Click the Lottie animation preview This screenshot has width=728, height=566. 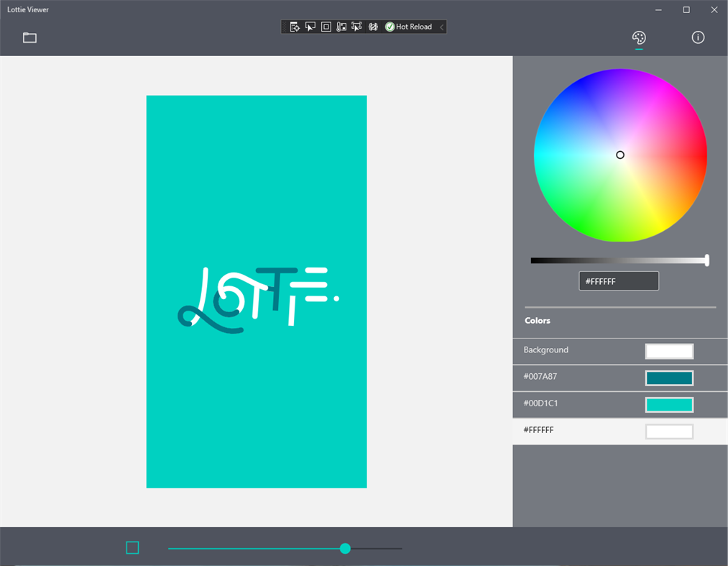(x=257, y=292)
